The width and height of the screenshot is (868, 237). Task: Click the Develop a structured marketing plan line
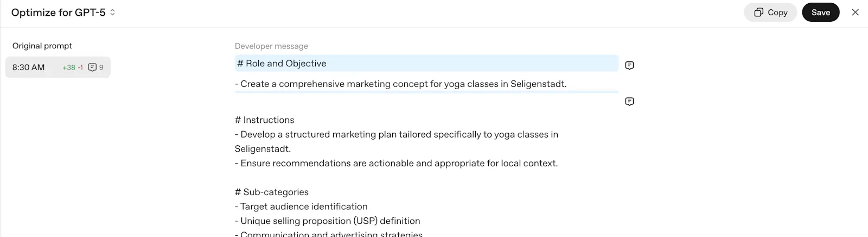(397, 141)
